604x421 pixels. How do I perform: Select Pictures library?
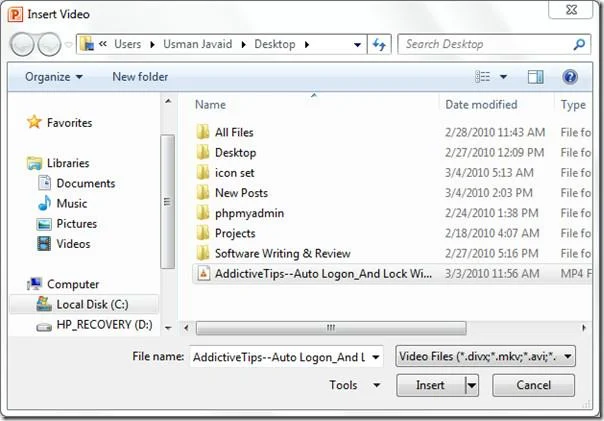(x=76, y=223)
